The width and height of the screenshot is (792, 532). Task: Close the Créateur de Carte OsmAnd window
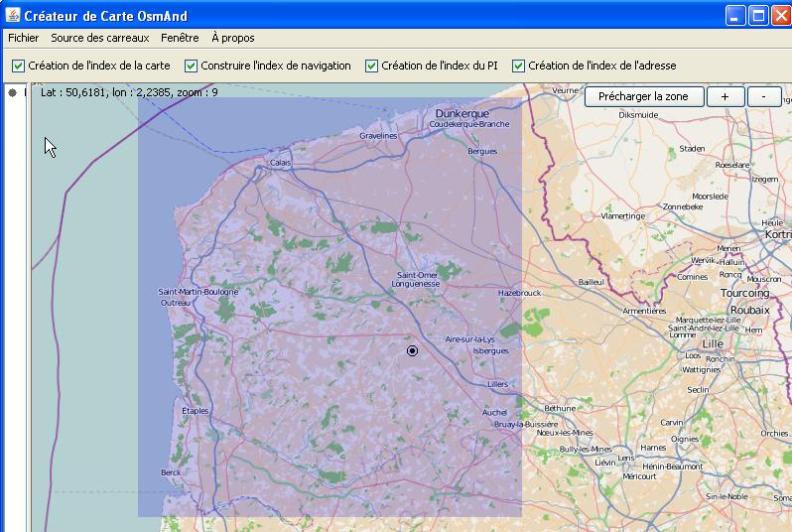[781, 16]
